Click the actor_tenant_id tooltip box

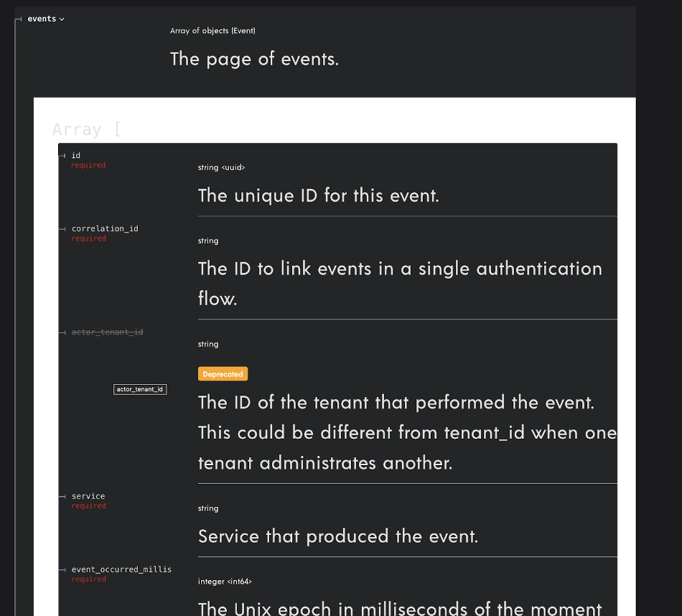[140, 389]
